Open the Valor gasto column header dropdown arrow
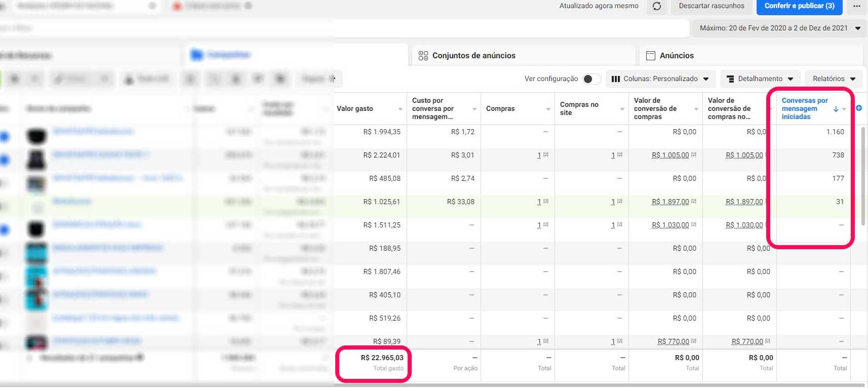The width and height of the screenshot is (868, 388). [x=400, y=109]
